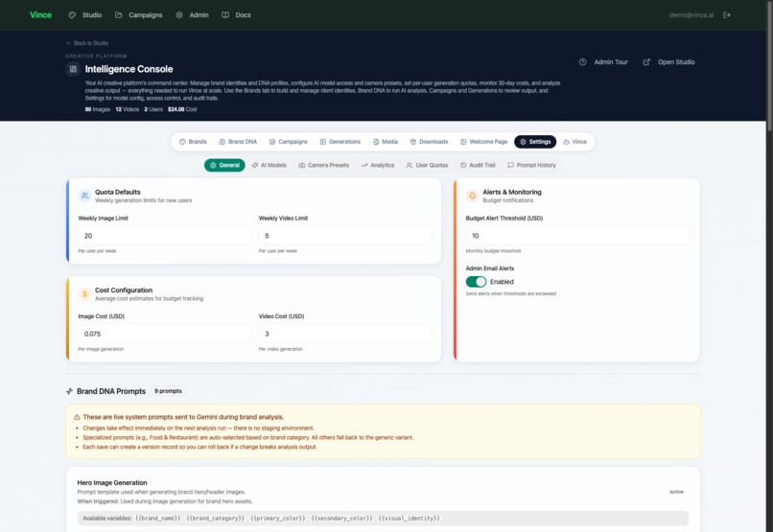773x532 pixels.
Task: Start the Admin Tour
Action: click(603, 62)
